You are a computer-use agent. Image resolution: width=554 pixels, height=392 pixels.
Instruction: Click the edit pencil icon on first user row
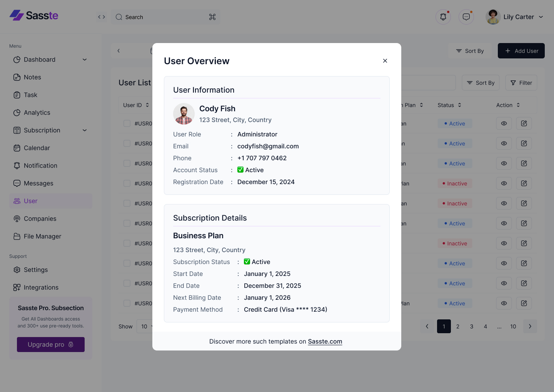pos(524,123)
